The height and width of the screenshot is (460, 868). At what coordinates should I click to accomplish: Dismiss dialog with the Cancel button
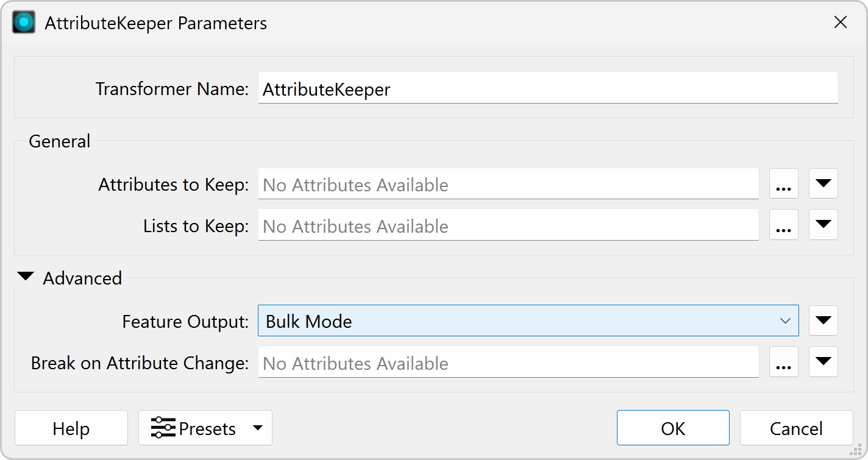796,428
